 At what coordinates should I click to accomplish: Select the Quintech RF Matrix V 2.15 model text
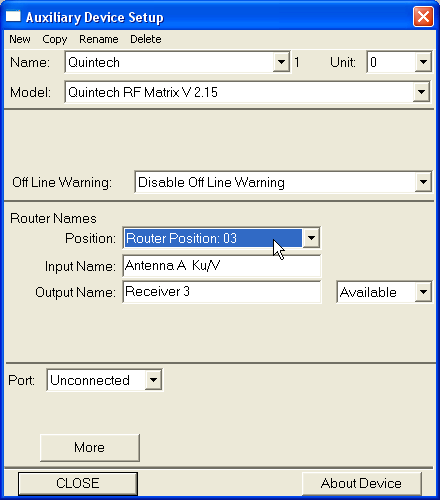pyautogui.click(x=143, y=92)
